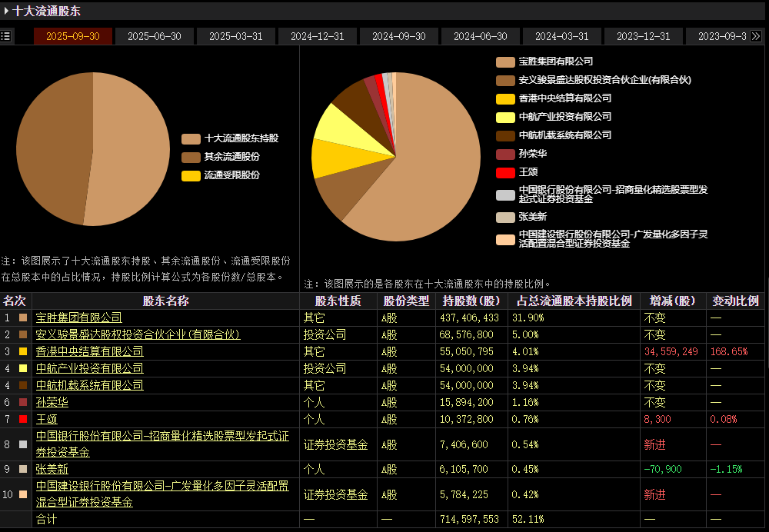The image size is (769, 532).
Task: Open the 2024-12-31 tab
Action: pyautogui.click(x=318, y=36)
